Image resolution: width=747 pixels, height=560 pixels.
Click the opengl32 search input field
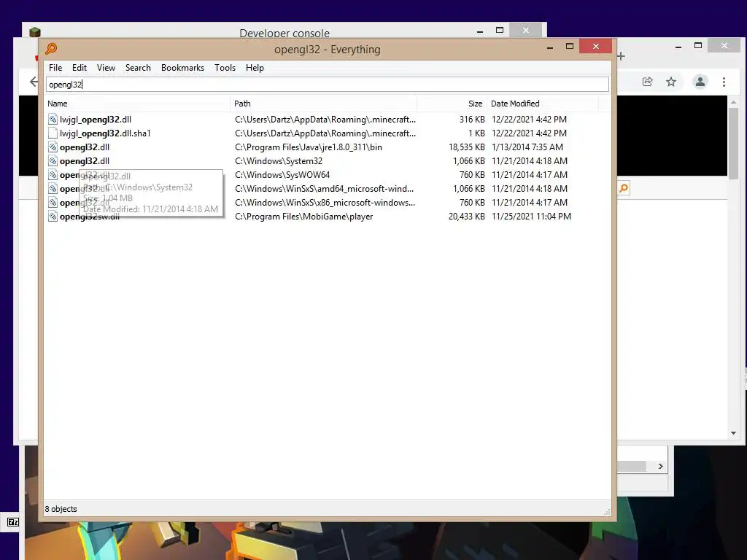click(328, 85)
